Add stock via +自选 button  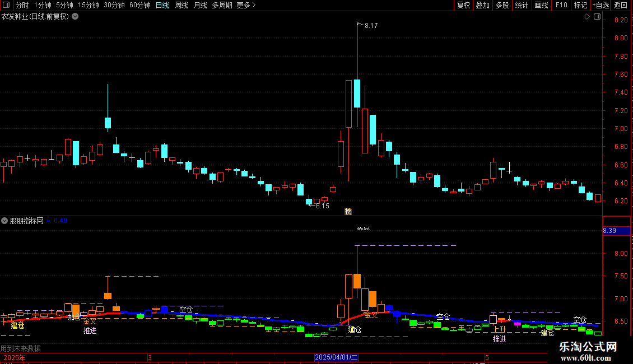point(601,5)
